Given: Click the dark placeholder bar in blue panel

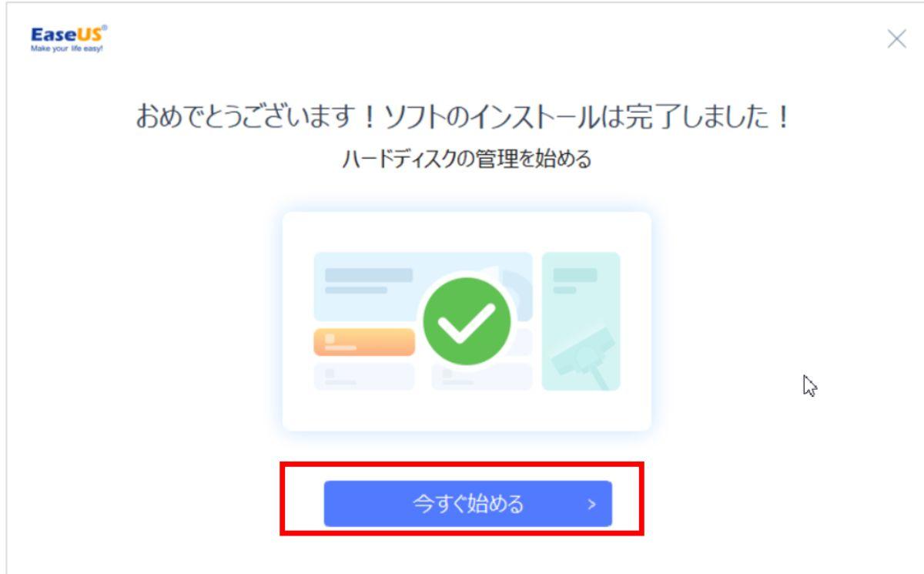Looking at the screenshot, I should tap(368, 274).
